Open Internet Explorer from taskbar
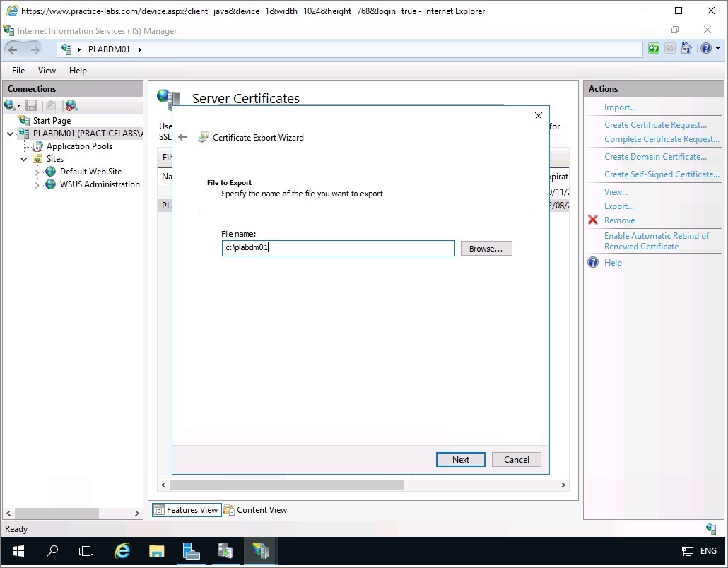The width and height of the screenshot is (728, 568). tap(122, 551)
